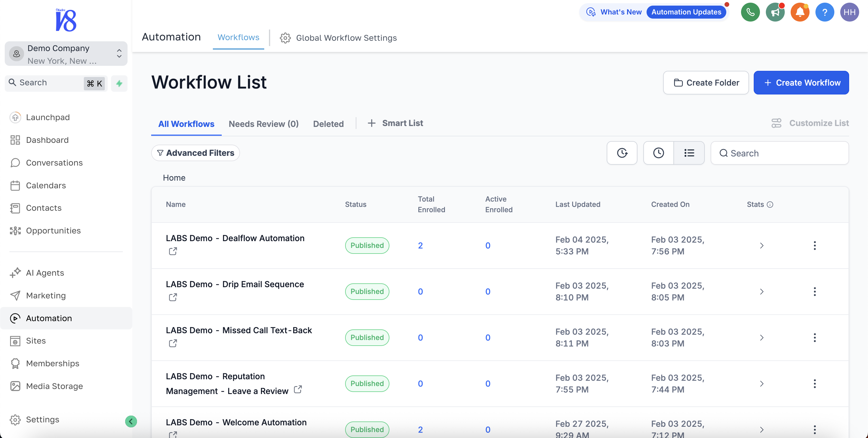Click the Stats info icon in header
The height and width of the screenshot is (438, 868).
click(770, 205)
